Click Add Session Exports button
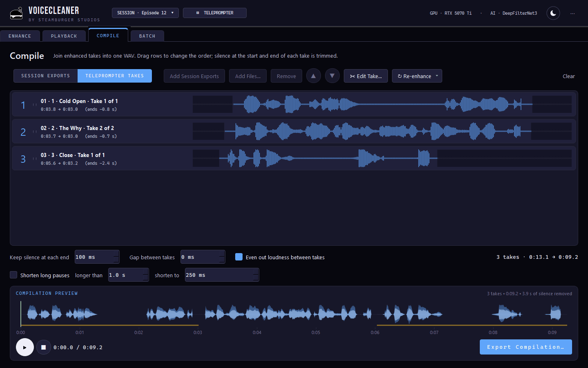Viewport: 588px width, 368px height. click(194, 76)
